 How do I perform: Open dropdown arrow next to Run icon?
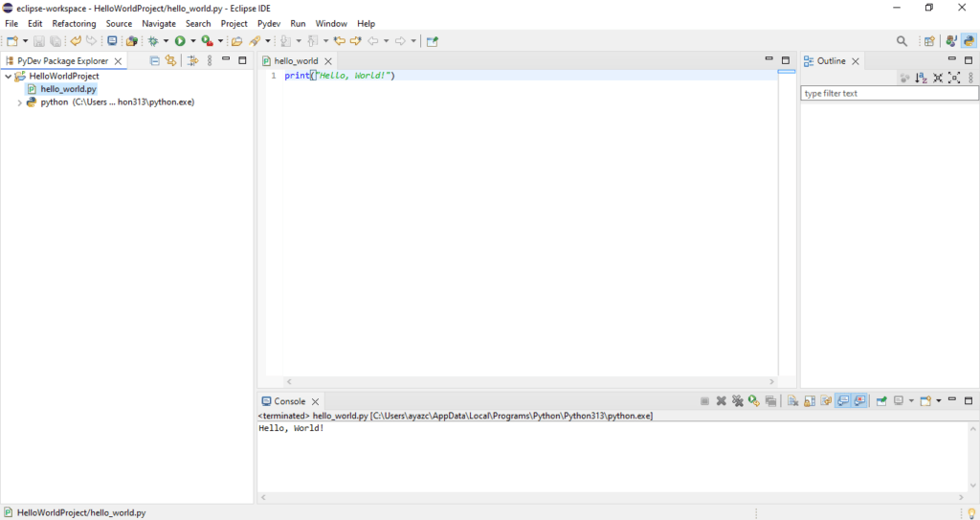click(193, 41)
